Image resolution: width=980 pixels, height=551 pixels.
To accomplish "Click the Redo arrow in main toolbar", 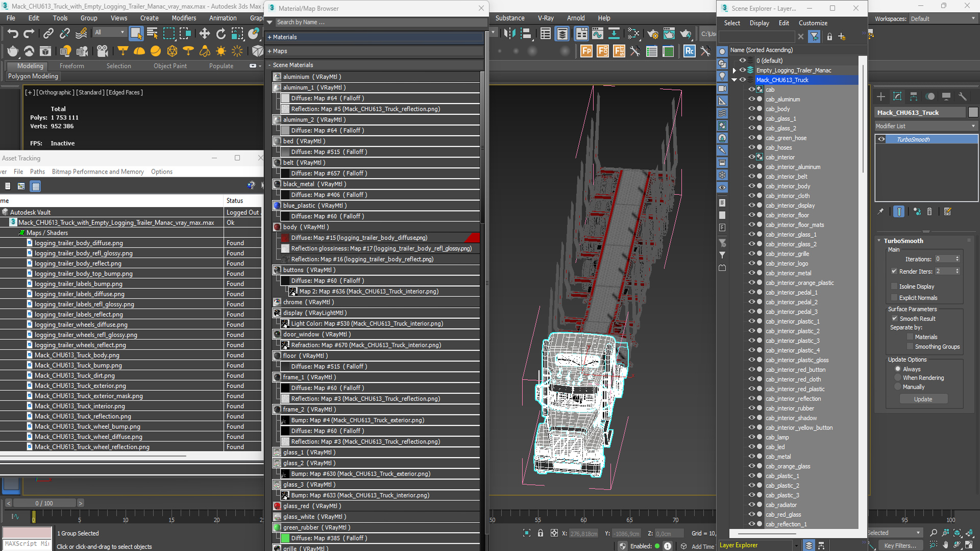I will 29,34.
